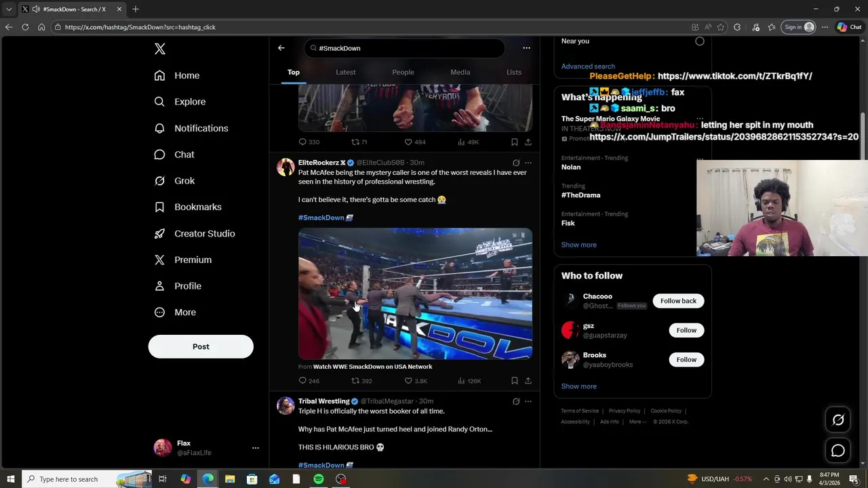Follow back Chacooo
Screen dimensions: 868x488
(678, 301)
